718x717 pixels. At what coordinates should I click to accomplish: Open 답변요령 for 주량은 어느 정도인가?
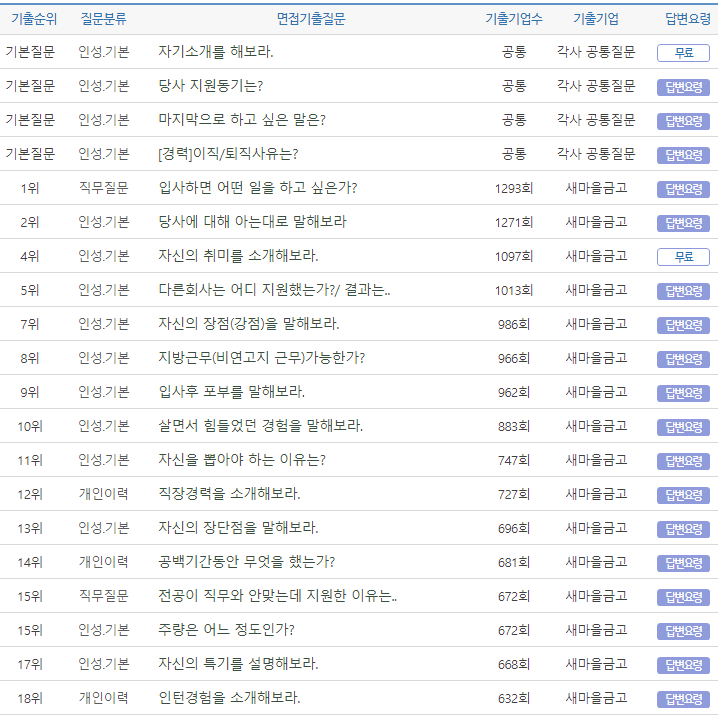tap(683, 631)
